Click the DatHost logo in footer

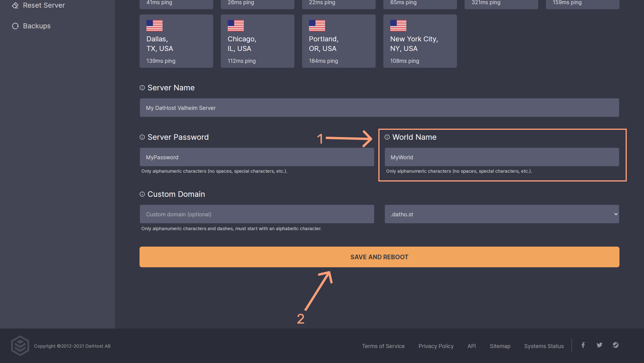point(20,346)
